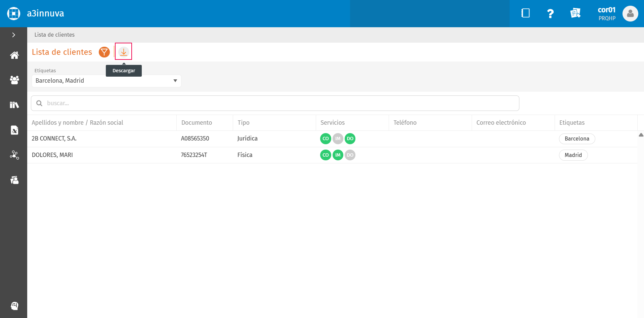The image size is (644, 318).
Task: Click DO service badge for 2B CONNECT
Action: (350, 138)
